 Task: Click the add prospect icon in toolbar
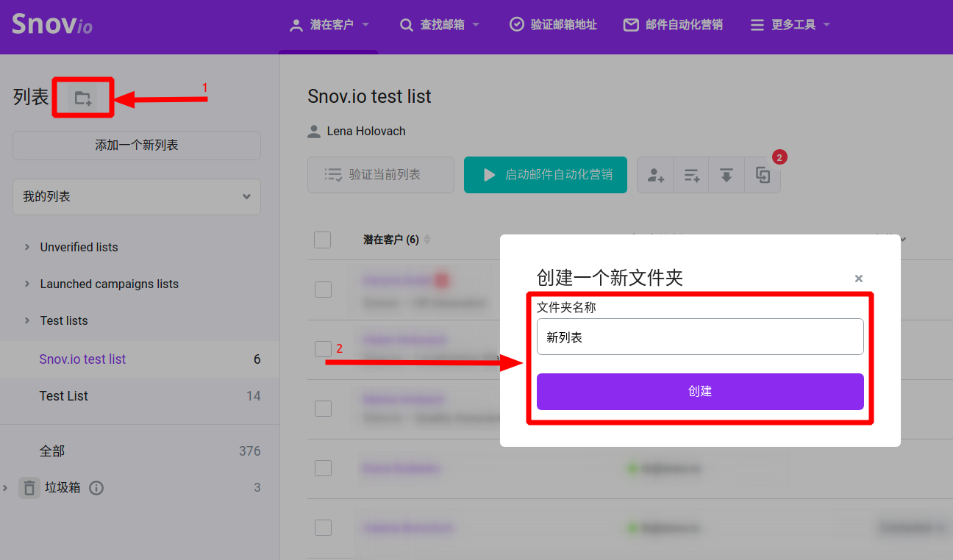click(655, 175)
